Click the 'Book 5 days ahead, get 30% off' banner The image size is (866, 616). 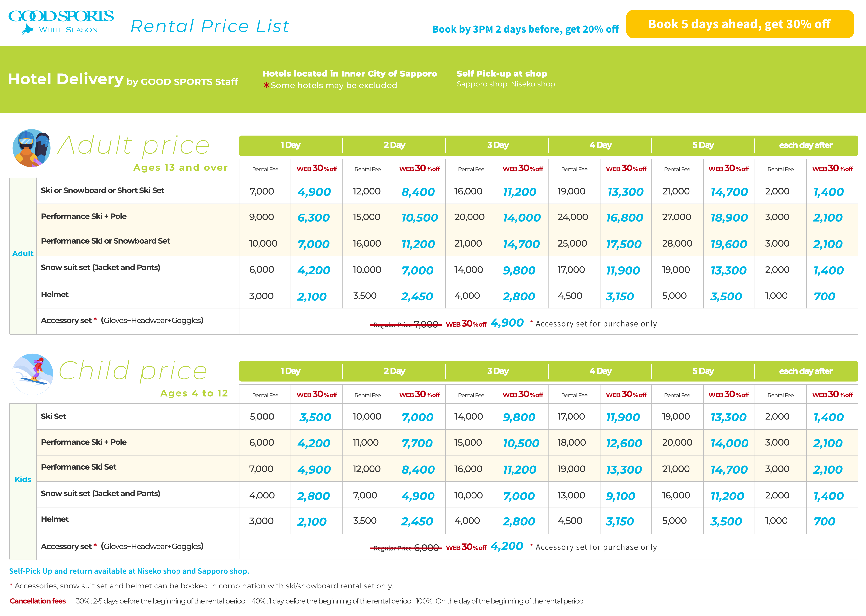coord(740,24)
